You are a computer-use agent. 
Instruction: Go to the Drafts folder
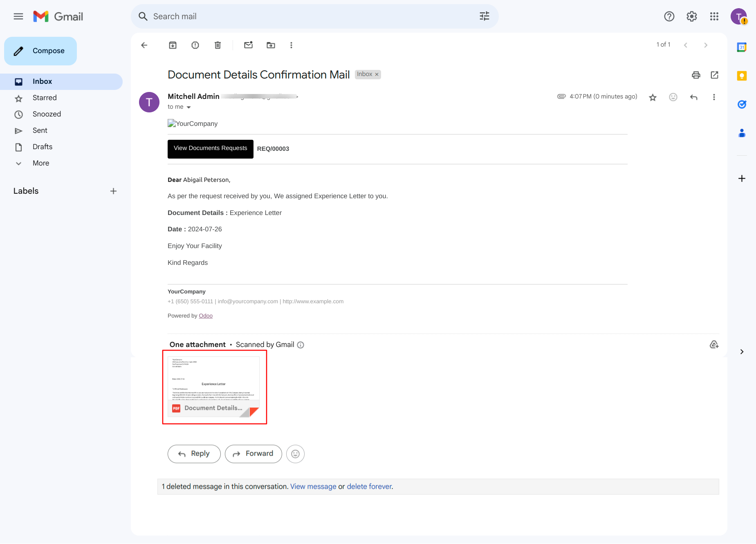click(x=43, y=147)
